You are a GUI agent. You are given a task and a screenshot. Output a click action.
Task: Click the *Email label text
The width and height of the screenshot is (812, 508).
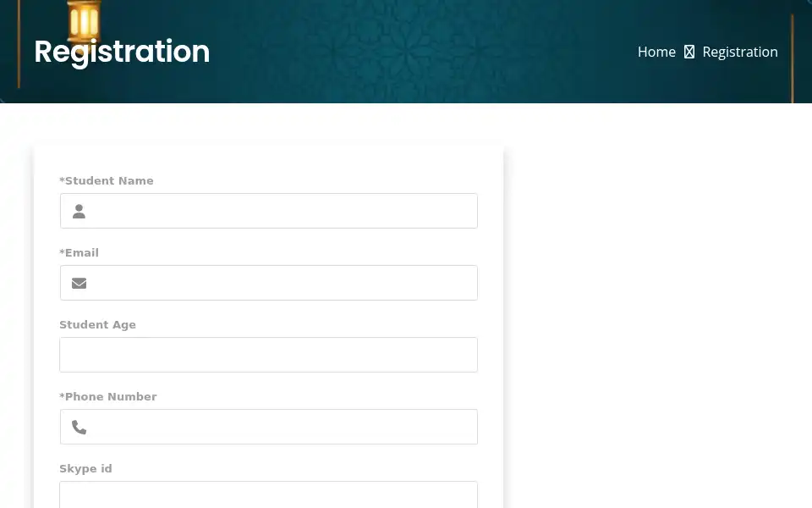coord(79,253)
